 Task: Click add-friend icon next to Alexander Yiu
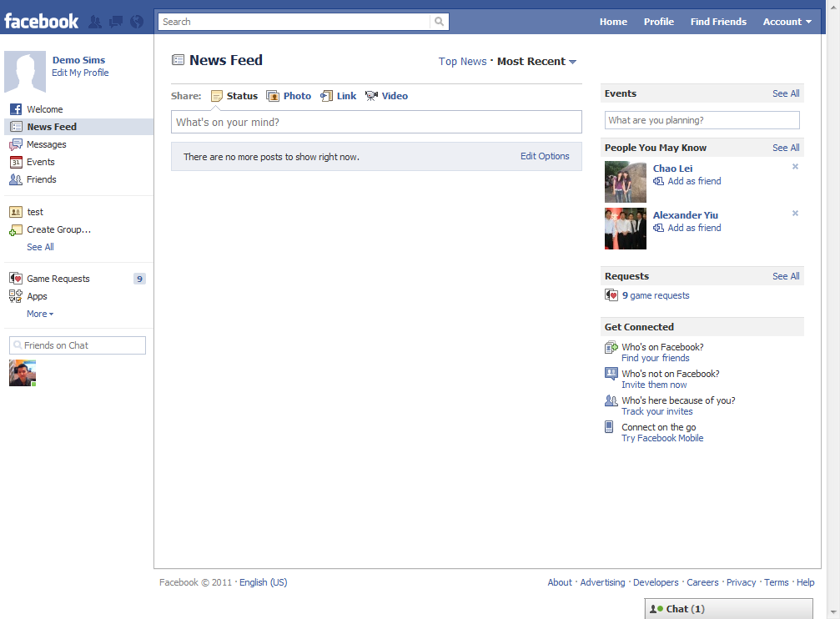[x=658, y=228]
